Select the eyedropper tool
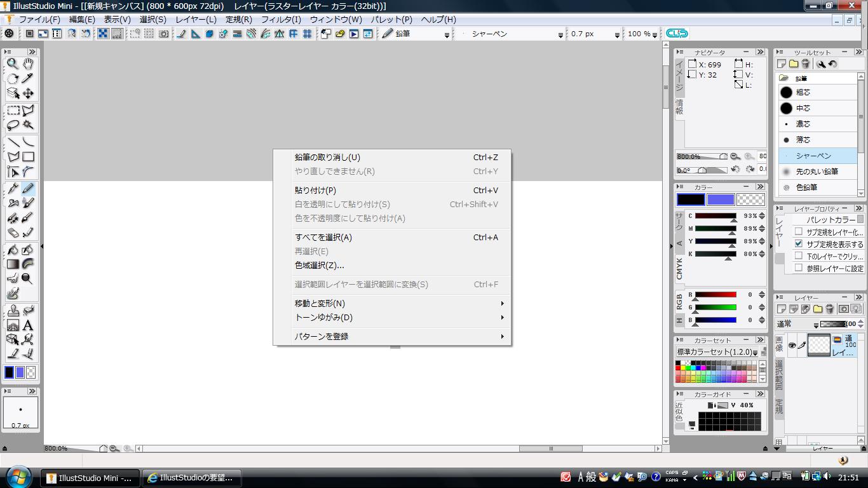This screenshot has height=488, width=868. click(x=28, y=78)
